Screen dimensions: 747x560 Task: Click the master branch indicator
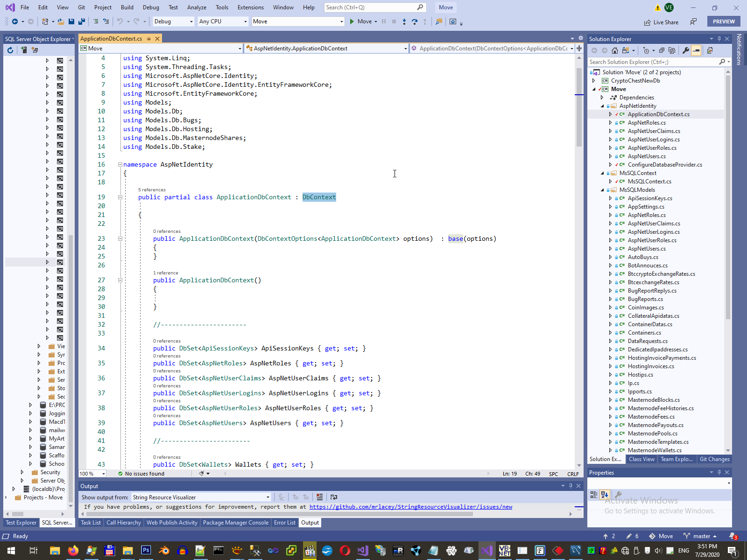(700, 536)
